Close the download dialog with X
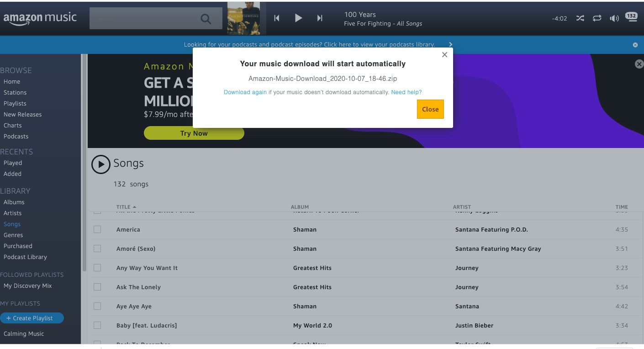Viewport: 644px width, 349px height. (444, 55)
